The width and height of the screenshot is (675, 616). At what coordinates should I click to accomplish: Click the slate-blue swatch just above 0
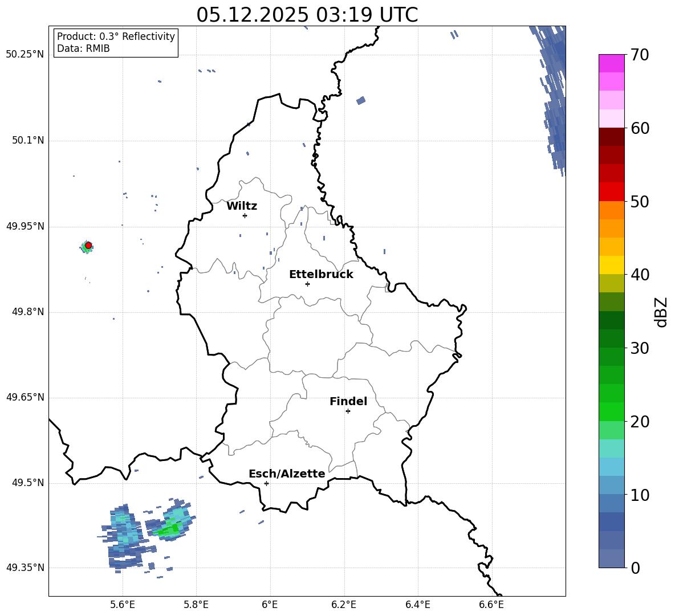click(611, 558)
